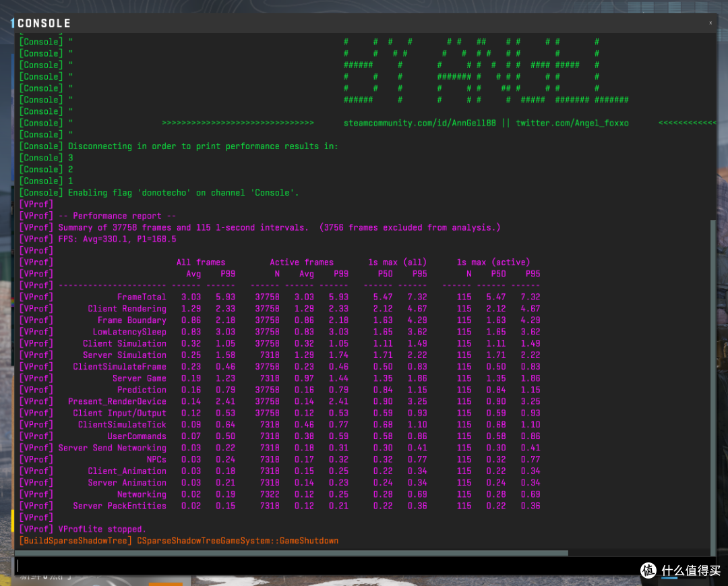Click the Frame Boundary row label
This screenshot has width=728, height=586.
tap(132, 320)
